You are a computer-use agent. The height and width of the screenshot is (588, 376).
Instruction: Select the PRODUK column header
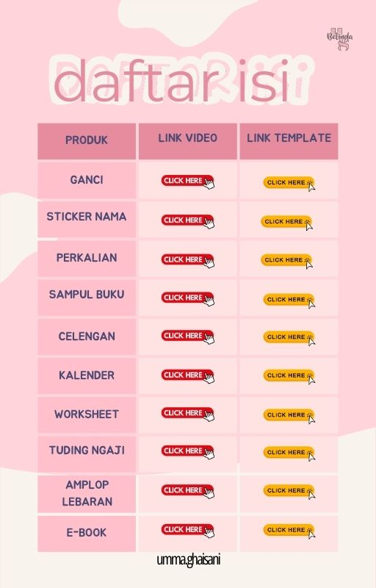pyautogui.click(x=87, y=140)
